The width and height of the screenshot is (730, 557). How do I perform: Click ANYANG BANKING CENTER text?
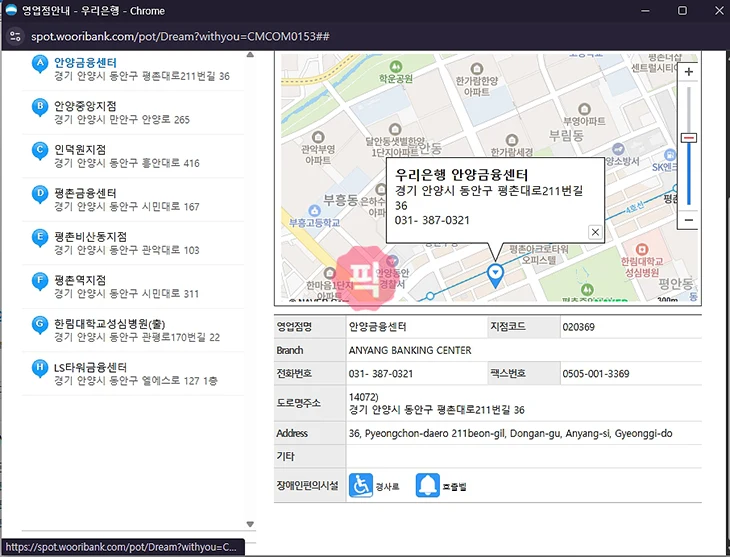410,350
